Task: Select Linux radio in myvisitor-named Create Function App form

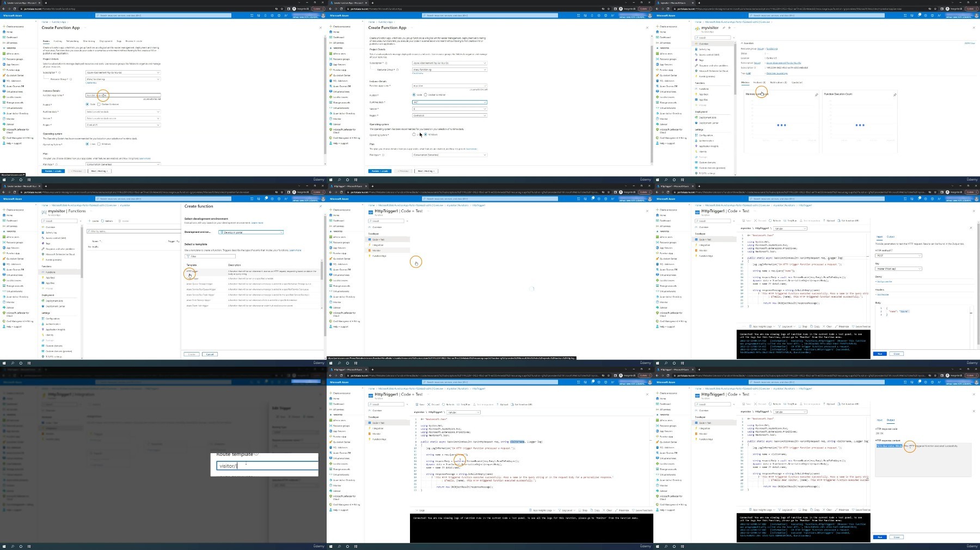Action: pyautogui.click(x=414, y=134)
